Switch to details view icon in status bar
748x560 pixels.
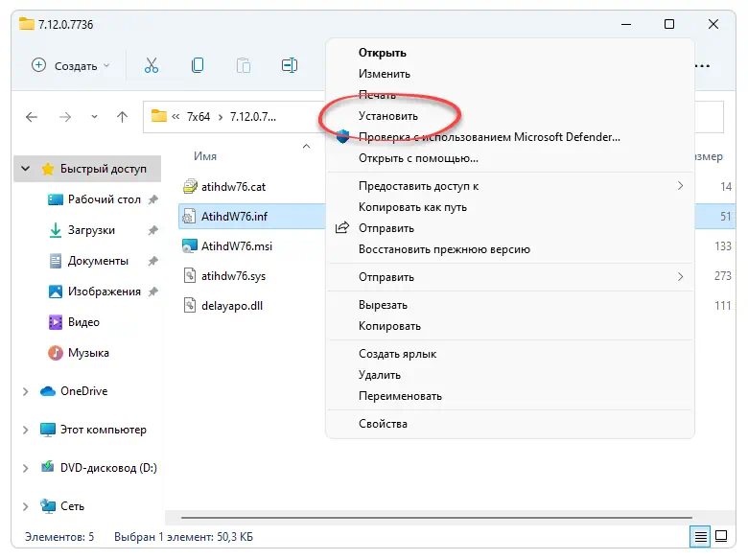click(x=701, y=536)
